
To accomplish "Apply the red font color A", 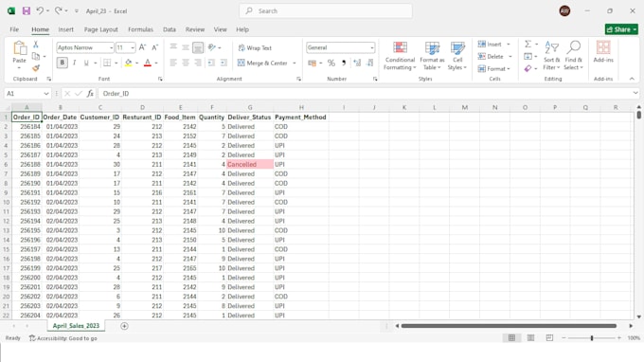I will pos(148,63).
